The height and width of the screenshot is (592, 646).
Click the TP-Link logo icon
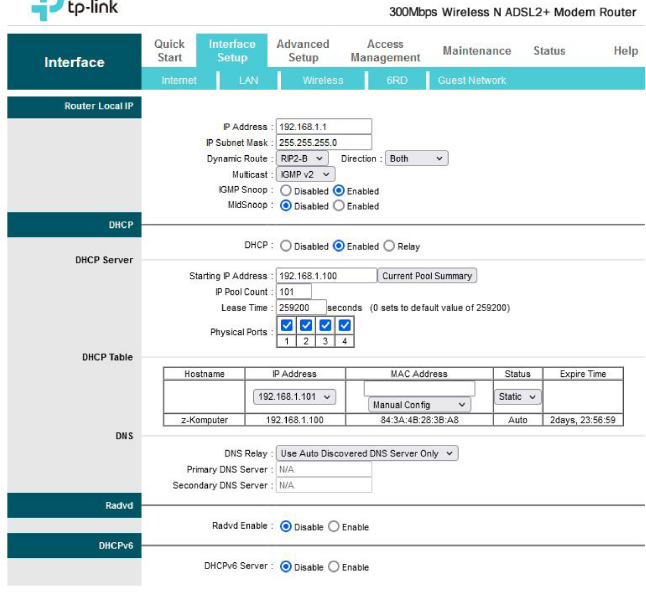click(46, 8)
